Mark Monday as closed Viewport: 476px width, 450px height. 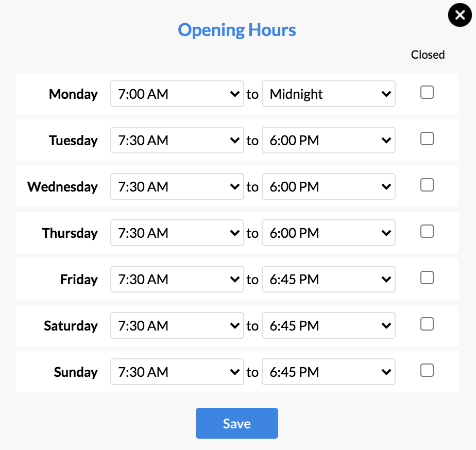[427, 92]
